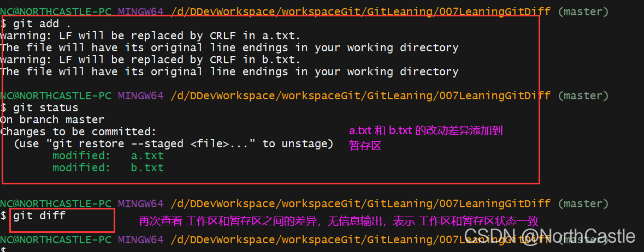The width and height of the screenshot is (644, 252).
Task: Select the green 'modified: a.txt' line
Action: (x=108, y=156)
